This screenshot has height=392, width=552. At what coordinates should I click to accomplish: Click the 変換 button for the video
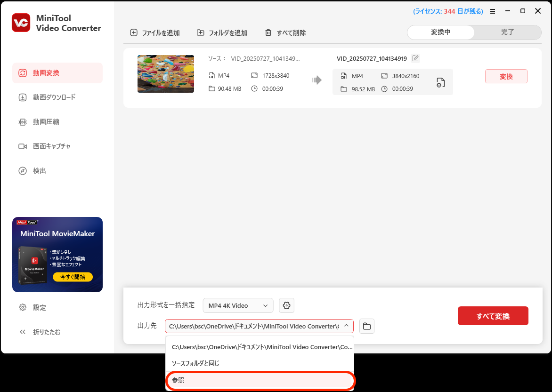click(506, 76)
